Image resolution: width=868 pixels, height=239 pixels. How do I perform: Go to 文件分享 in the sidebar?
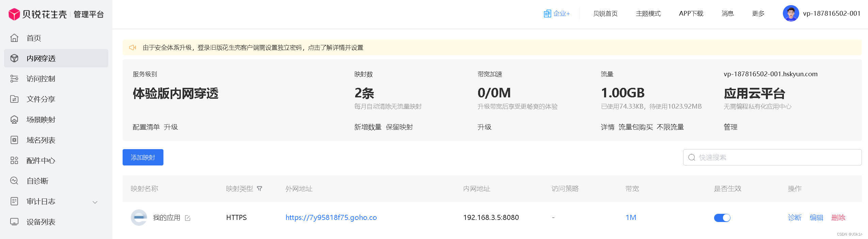(x=56, y=99)
